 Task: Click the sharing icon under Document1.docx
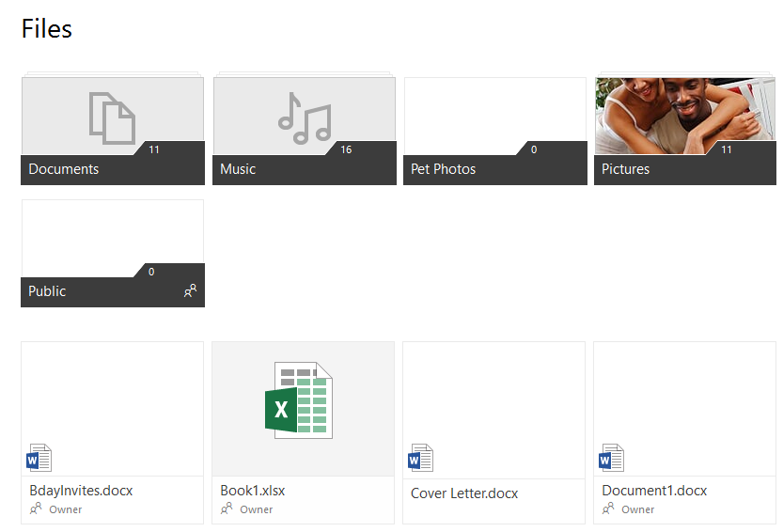coord(608,509)
